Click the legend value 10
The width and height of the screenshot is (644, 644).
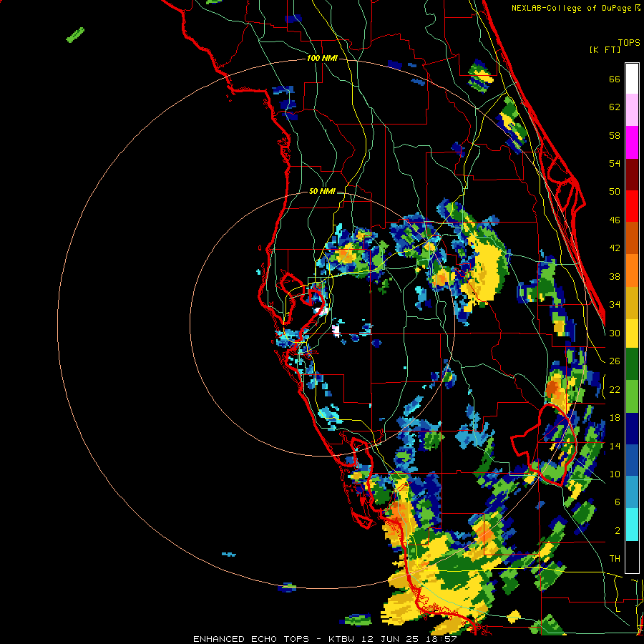(x=615, y=474)
